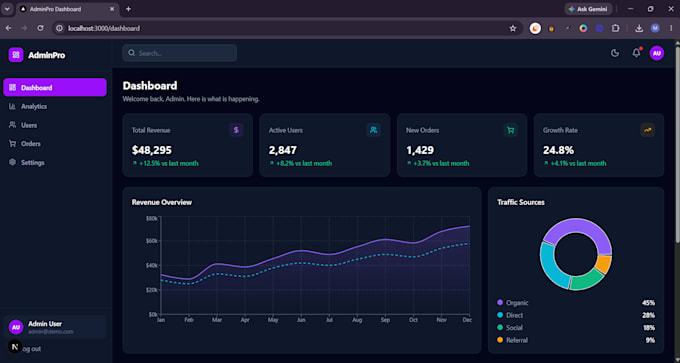Click the browser back arrow
Screen dimensions: 680x363
point(9,28)
